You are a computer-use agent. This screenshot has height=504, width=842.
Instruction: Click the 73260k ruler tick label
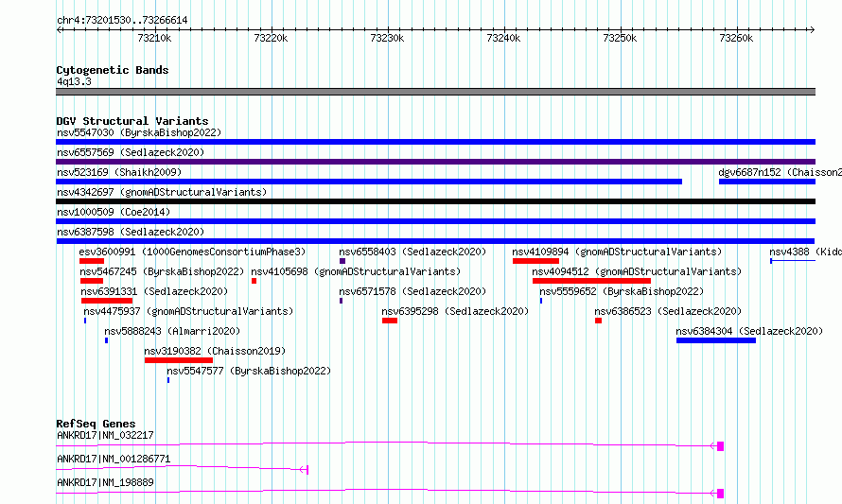point(736,38)
